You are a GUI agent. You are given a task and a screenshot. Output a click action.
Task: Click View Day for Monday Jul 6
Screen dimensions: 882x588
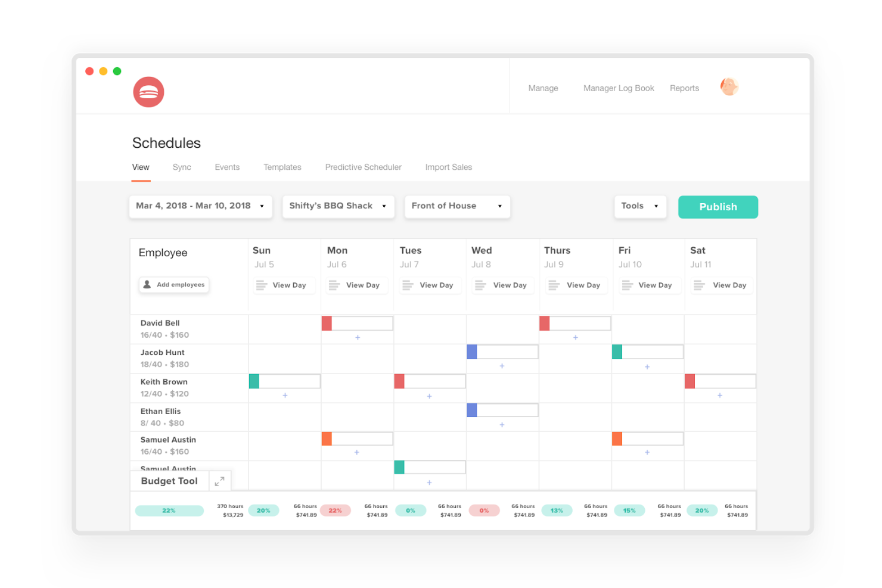356,285
